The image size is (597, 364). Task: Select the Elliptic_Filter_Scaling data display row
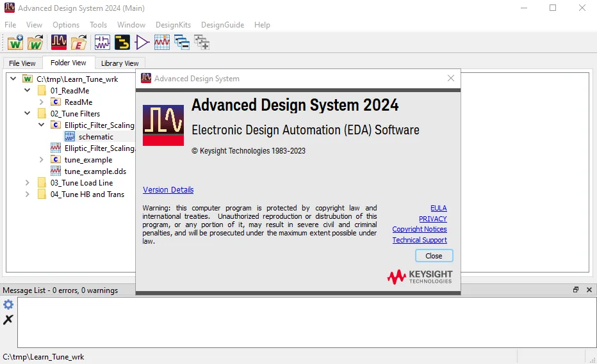point(99,148)
